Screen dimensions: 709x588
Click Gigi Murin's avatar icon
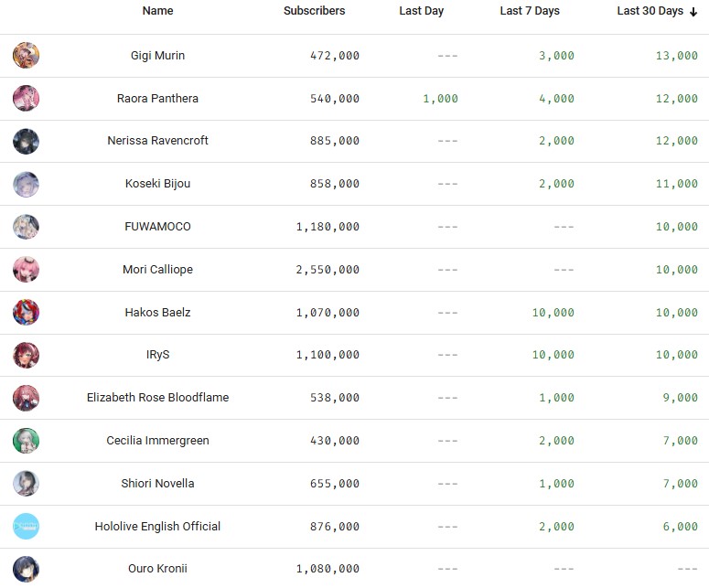(26, 56)
